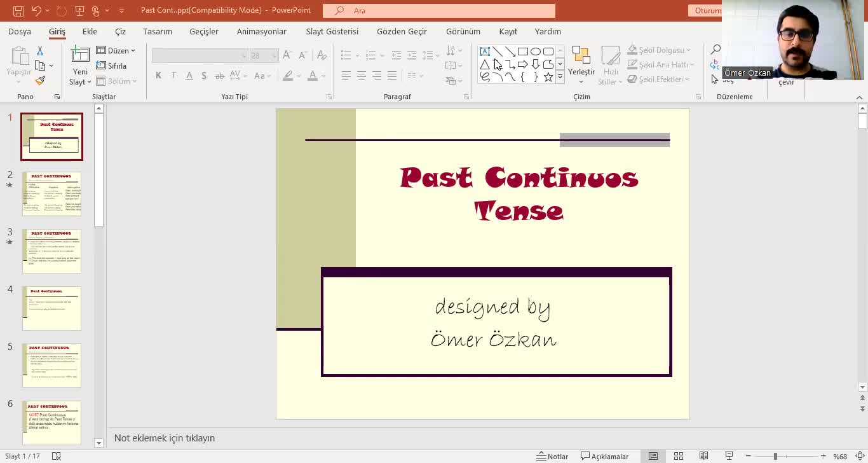Click the notes field 'Not eklemek için tıklayın'

(x=165, y=438)
